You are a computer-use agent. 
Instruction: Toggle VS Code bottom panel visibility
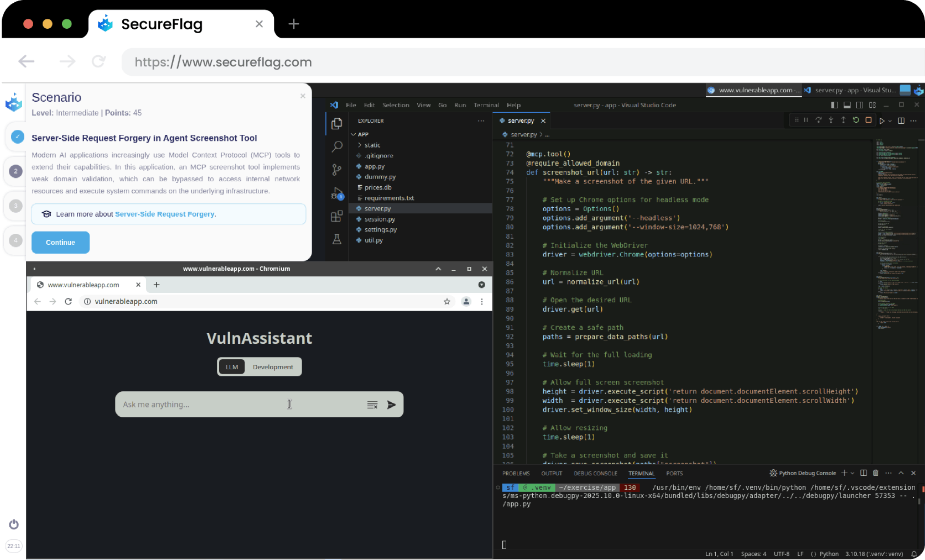click(x=847, y=104)
